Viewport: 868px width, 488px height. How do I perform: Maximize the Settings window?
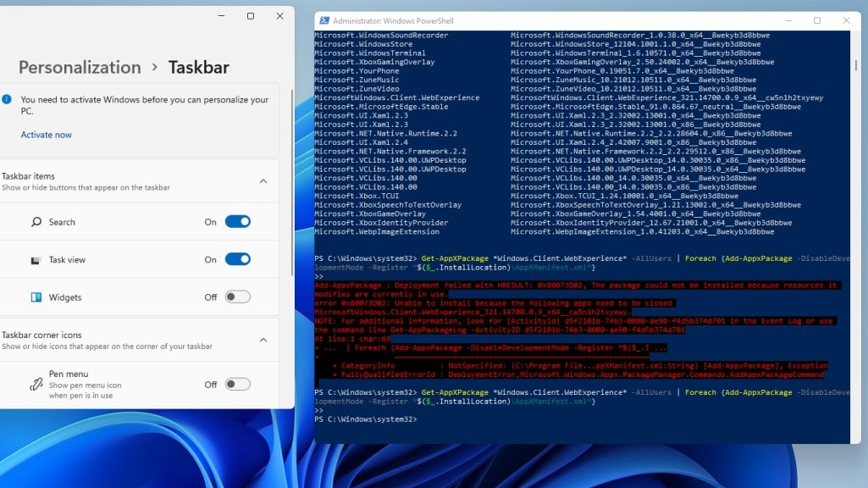click(251, 16)
